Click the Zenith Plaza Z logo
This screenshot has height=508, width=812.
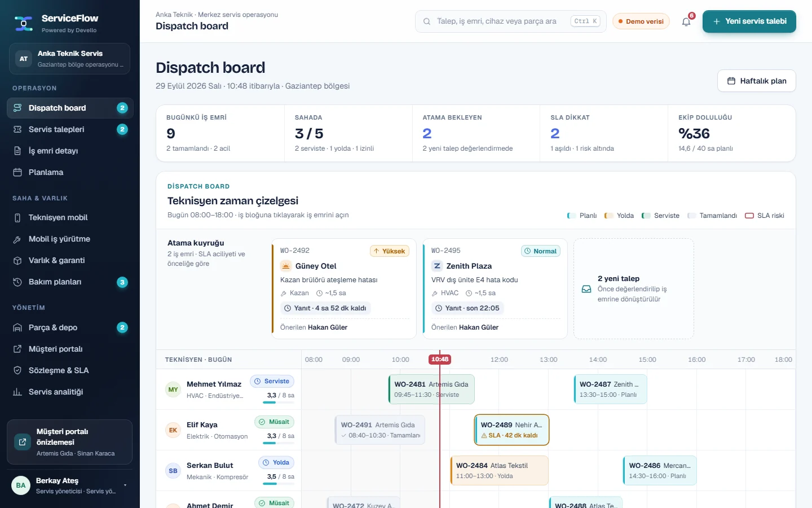click(x=437, y=266)
